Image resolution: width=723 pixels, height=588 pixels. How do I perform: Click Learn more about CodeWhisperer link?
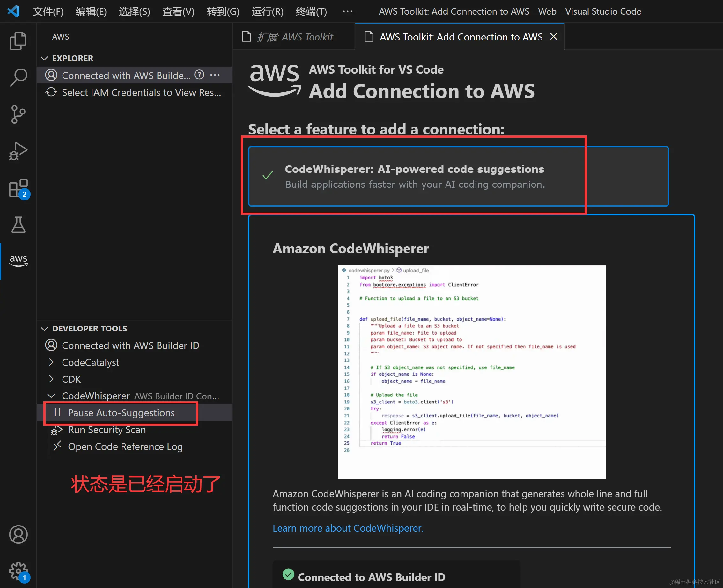pos(348,528)
